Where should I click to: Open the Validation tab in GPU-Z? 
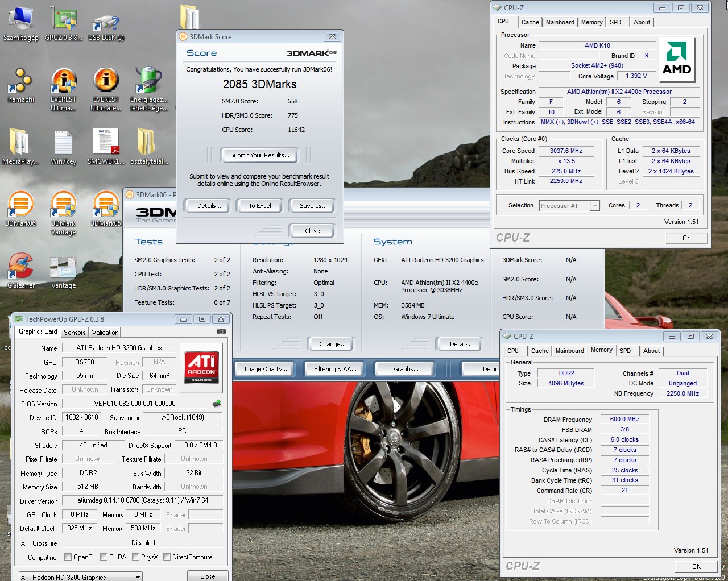click(105, 333)
